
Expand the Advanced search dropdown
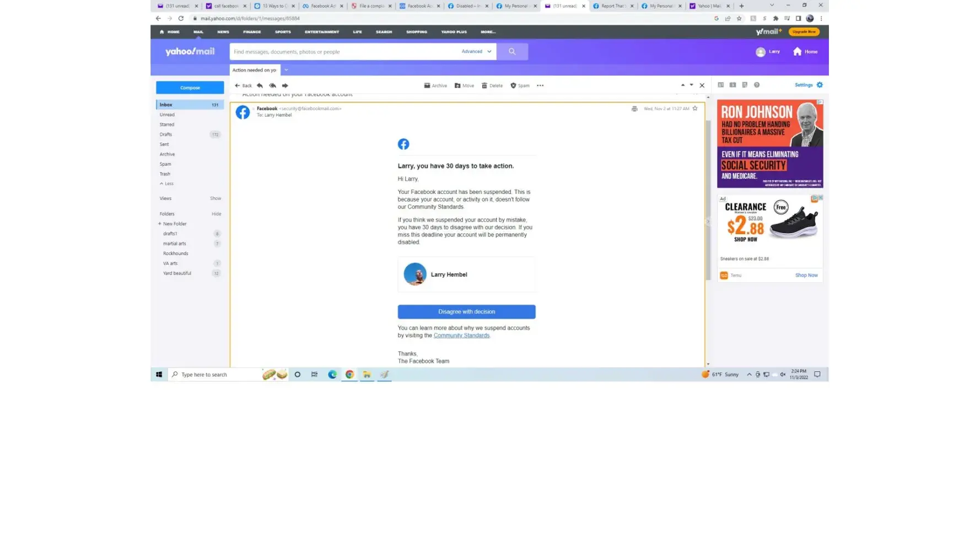click(476, 52)
